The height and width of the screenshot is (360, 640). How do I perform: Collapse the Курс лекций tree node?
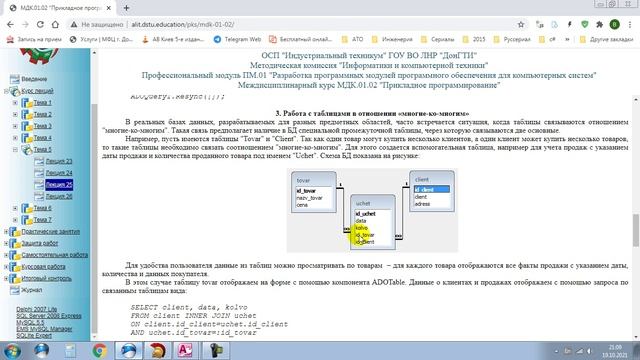click(6, 91)
